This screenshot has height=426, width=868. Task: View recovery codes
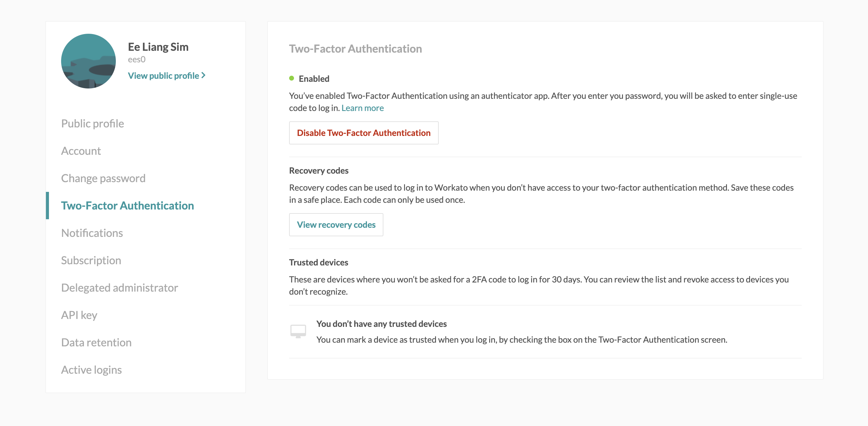[x=336, y=224]
